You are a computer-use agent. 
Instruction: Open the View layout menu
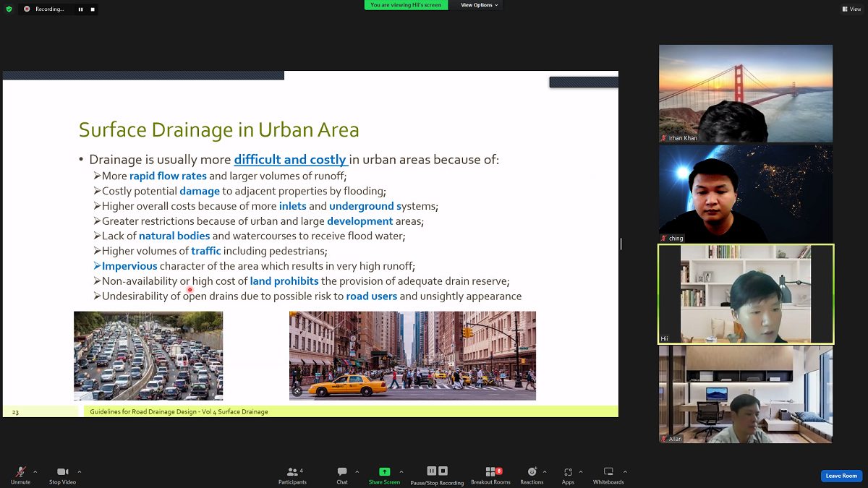tap(851, 9)
